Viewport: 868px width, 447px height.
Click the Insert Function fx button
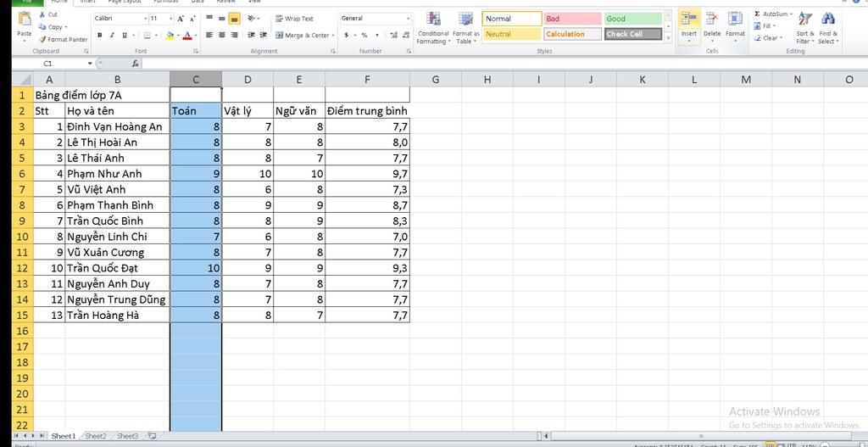pyautogui.click(x=135, y=64)
